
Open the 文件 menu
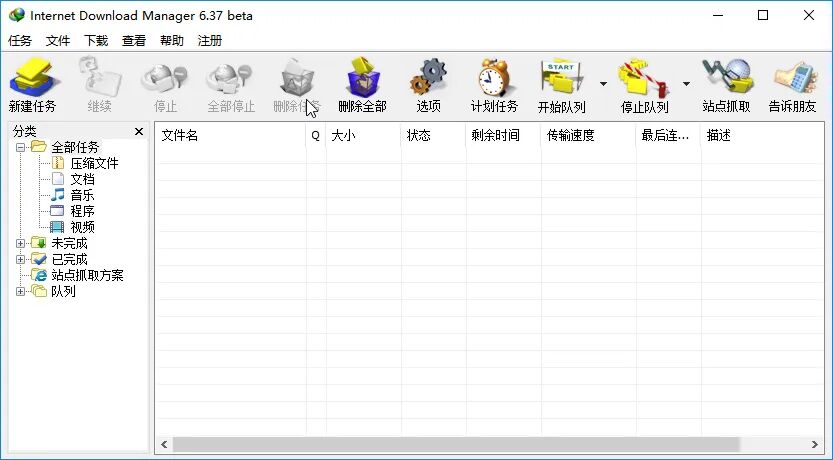[x=58, y=41]
